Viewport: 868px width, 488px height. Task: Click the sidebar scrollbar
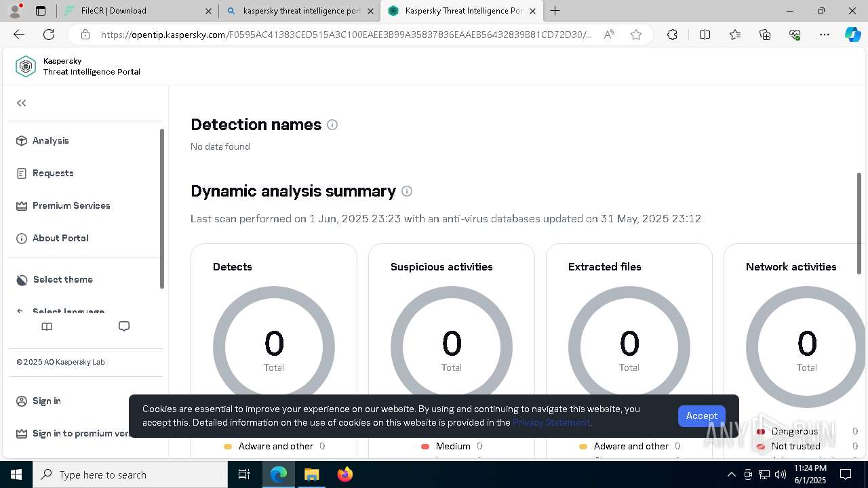[162, 209]
